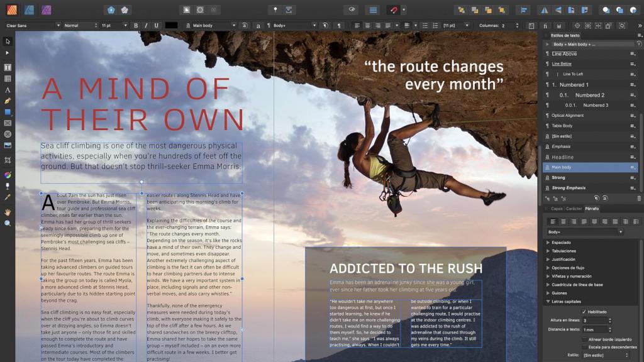The width and height of the screenshot is (644, 362).
Task: Select the Headline text style
Action: pyautogui.click(x=563, y=157)
